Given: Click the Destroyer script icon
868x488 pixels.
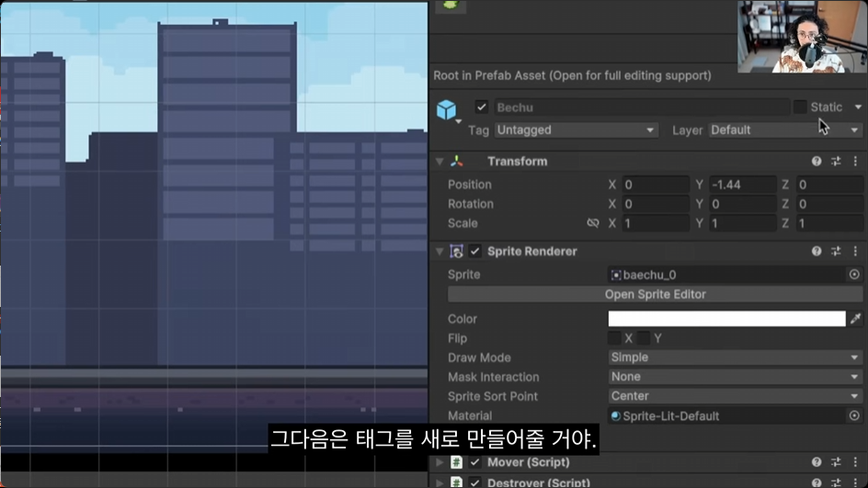Looking at the screenshot, I should coord(456,482).
